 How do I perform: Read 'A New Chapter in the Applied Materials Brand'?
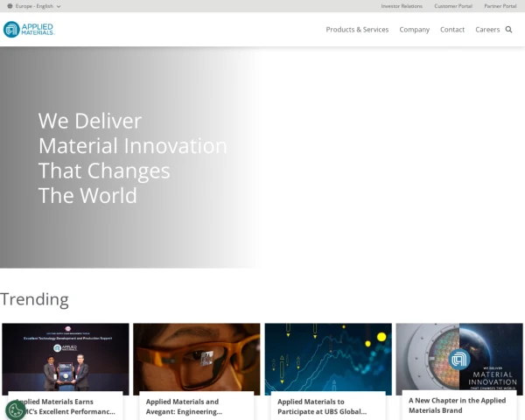(x=457, y=405)
